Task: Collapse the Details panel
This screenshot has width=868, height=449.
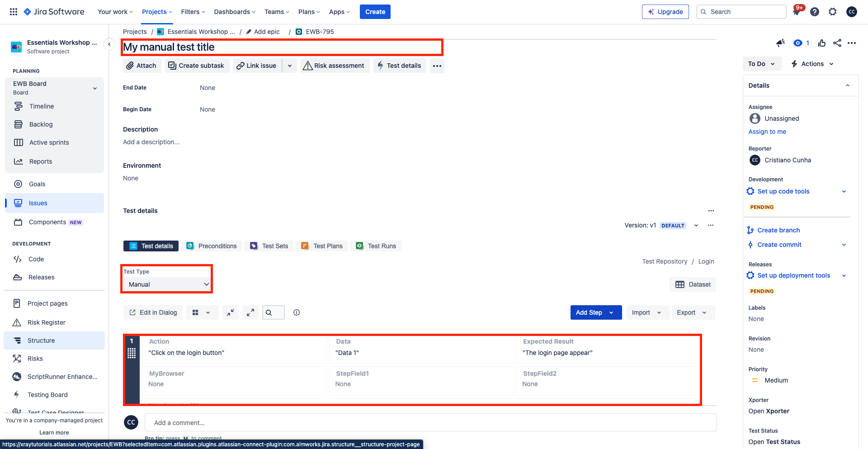Action: 848,85
